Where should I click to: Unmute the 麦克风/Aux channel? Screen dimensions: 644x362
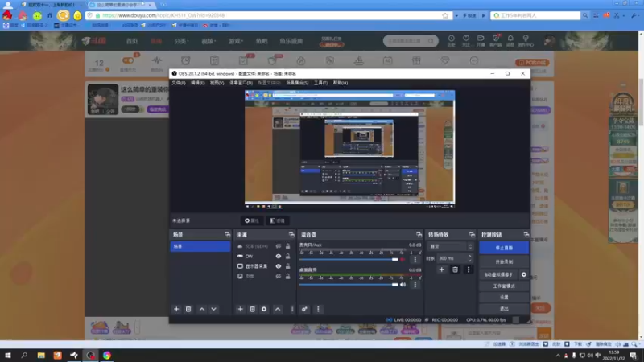tap(403, 259)
